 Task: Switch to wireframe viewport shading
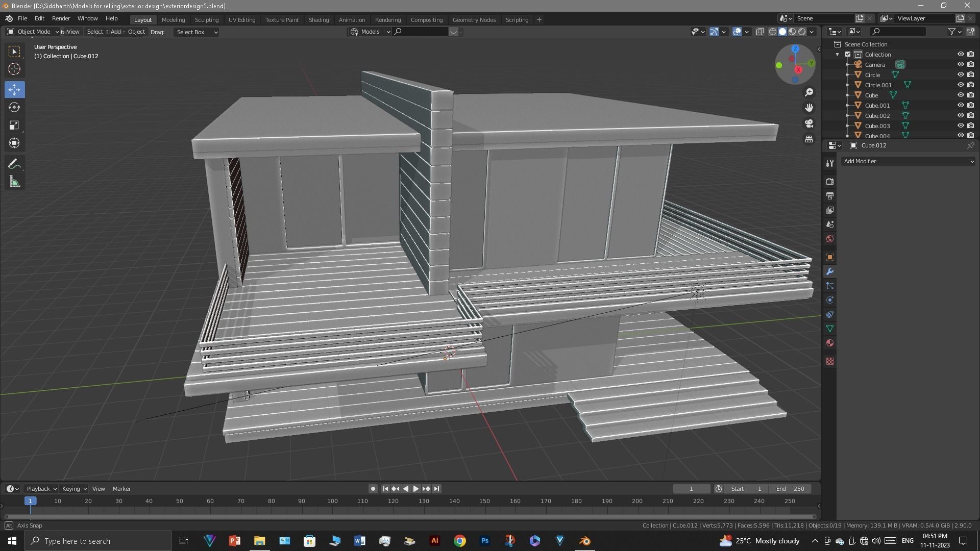[x=773, y=32]
